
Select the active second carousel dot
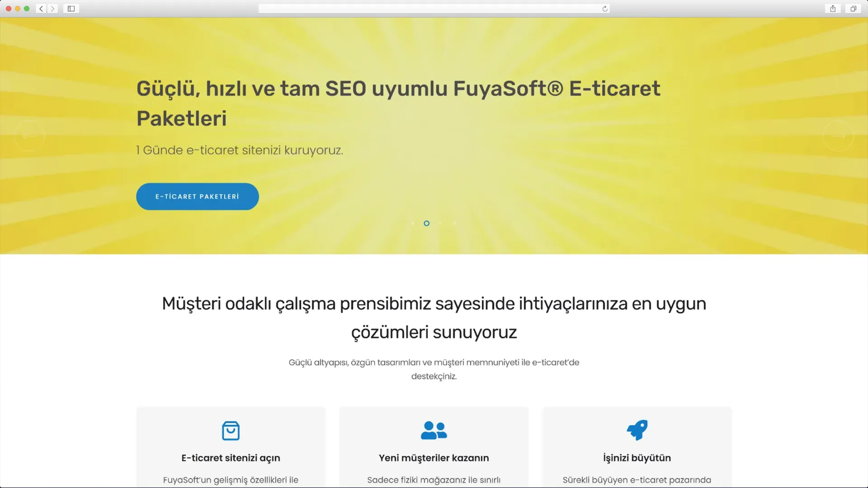point(426,223)
